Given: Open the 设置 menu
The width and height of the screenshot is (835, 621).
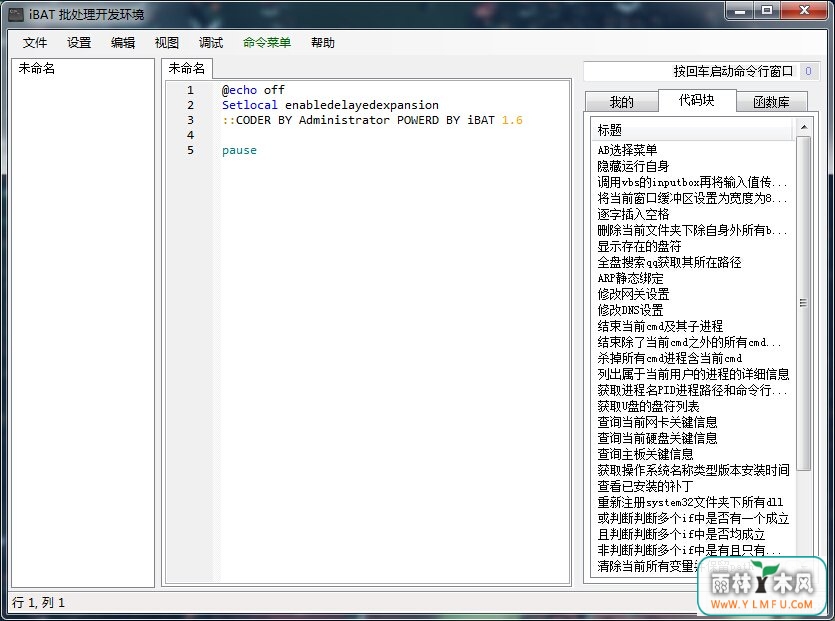Looking at the screenshot, I should pyautogui.click(x=79, y=43).
